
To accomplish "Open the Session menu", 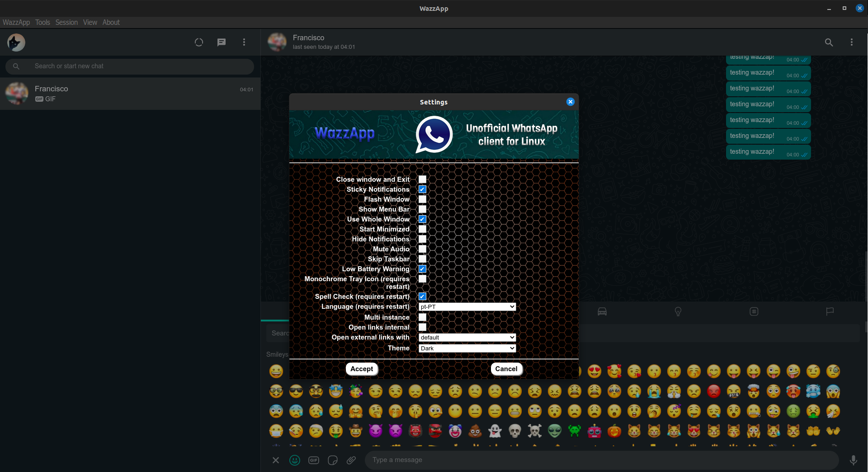I will click(66, 22).
